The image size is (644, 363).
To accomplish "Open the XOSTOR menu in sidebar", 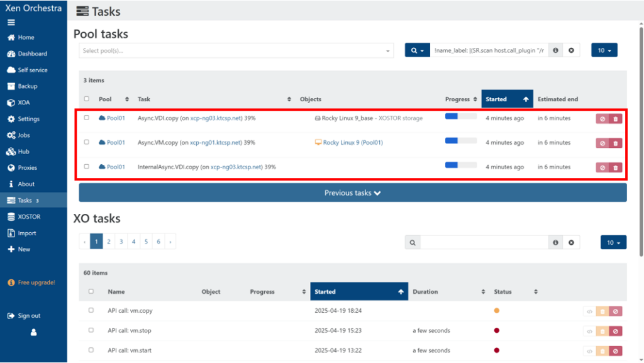I will pos(29,216).
